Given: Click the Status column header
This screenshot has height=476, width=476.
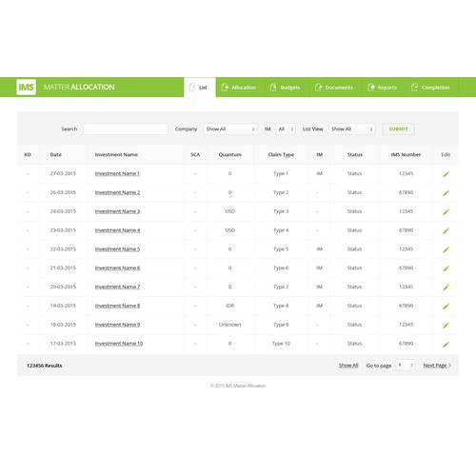Looking at the screenshot, I should click(355, 155).
